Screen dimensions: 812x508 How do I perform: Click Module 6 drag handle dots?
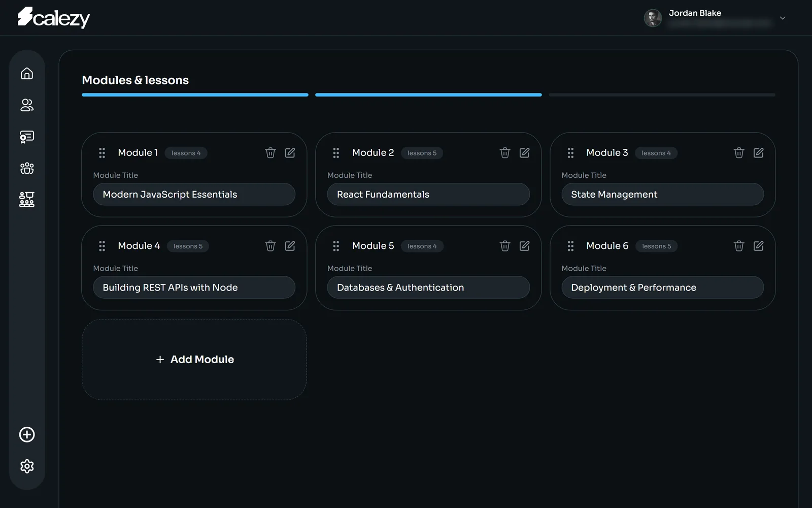click(570, 246)
